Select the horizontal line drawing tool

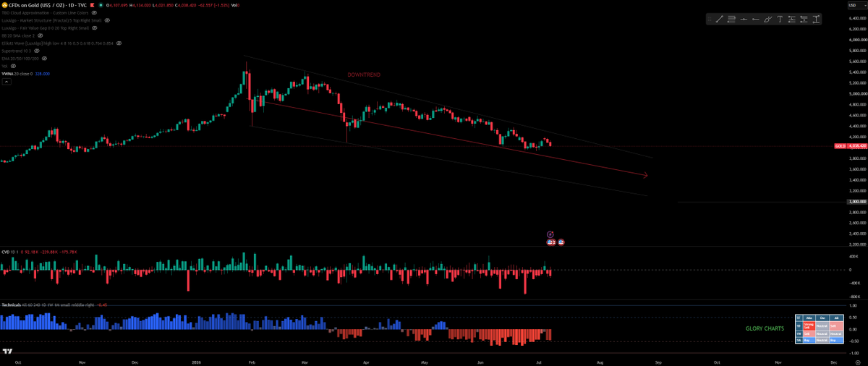click(744, 19)
